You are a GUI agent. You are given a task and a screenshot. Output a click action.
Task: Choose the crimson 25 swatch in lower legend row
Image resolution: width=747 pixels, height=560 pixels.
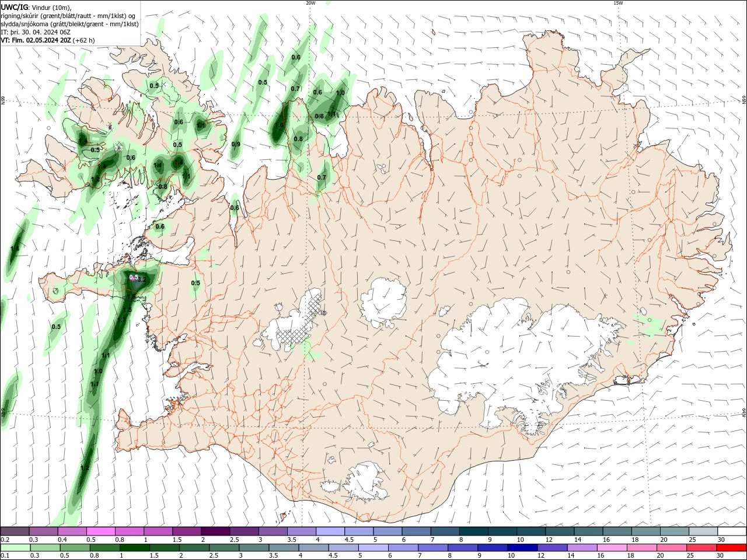coord(701,548)
